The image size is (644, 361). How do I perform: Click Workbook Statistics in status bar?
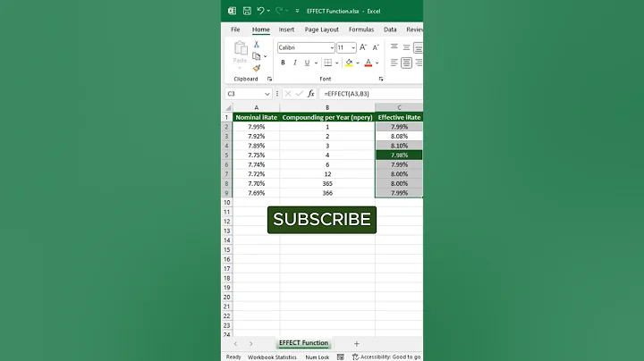[x=272, y=357]
